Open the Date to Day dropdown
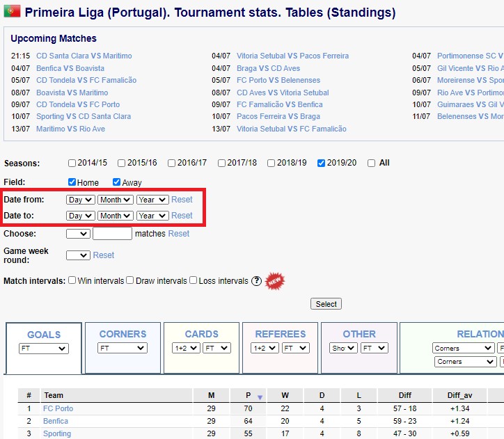Viewport: 504px width, 439px height. (x=80, y=216)
